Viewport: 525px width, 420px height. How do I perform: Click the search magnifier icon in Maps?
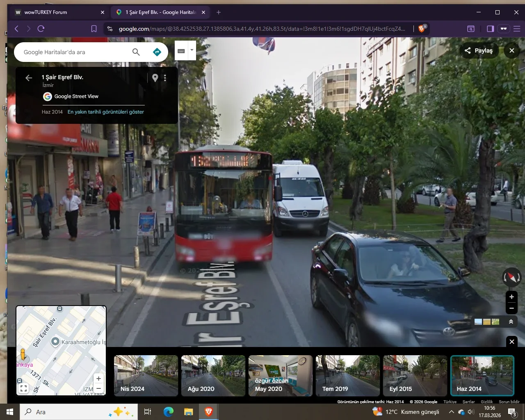tap(136, 52)
